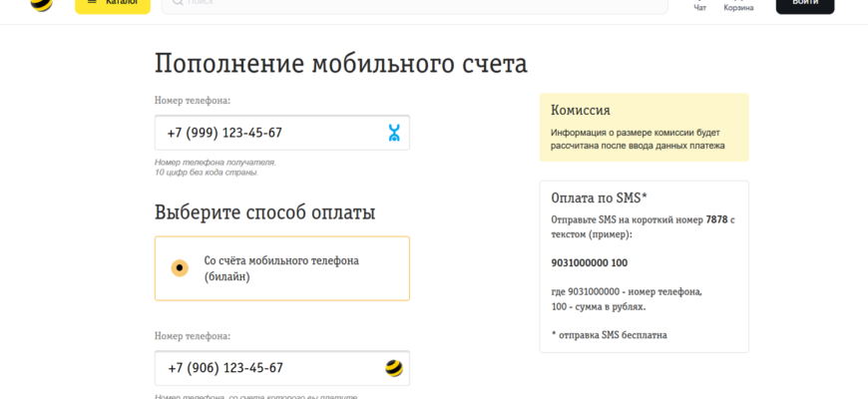Select the Со счёта мобильного телефона radio button
This screenshot has height=399, width=868.
click(x=180, y=268)
